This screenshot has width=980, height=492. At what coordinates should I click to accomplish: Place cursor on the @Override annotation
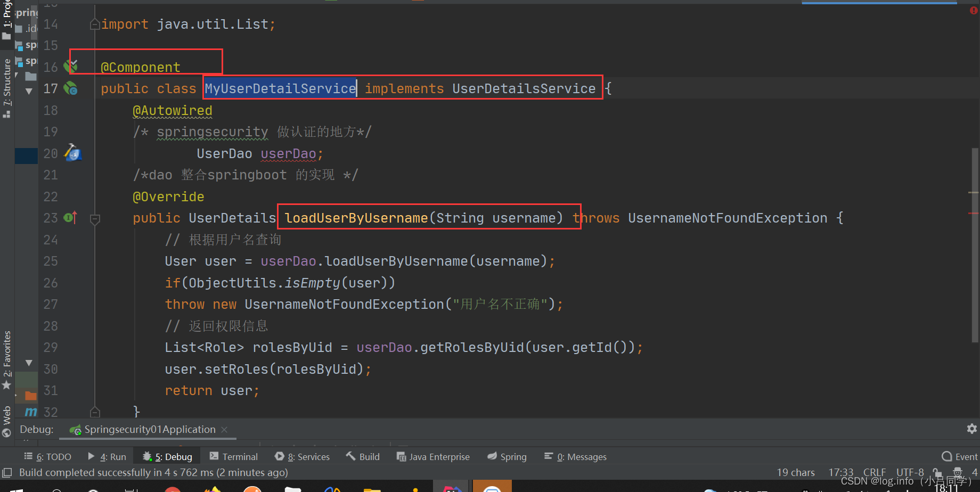tap(168, 196)
